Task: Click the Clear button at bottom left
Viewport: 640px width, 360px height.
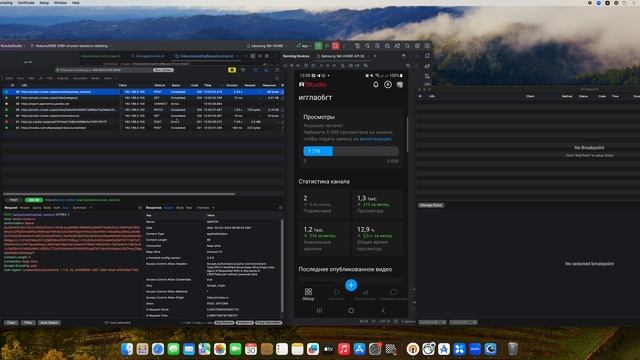Action: [x=11, y=322]
